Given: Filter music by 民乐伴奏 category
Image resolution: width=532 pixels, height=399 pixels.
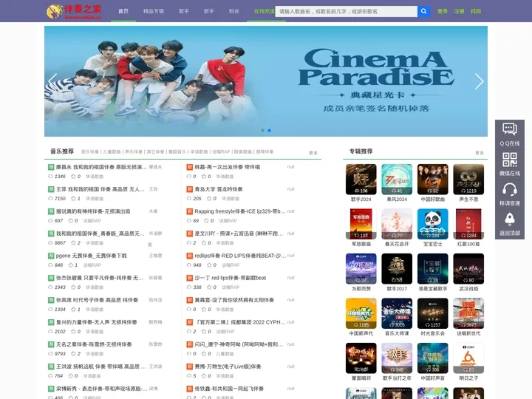Looking at the screenshot, I should 90,151.
